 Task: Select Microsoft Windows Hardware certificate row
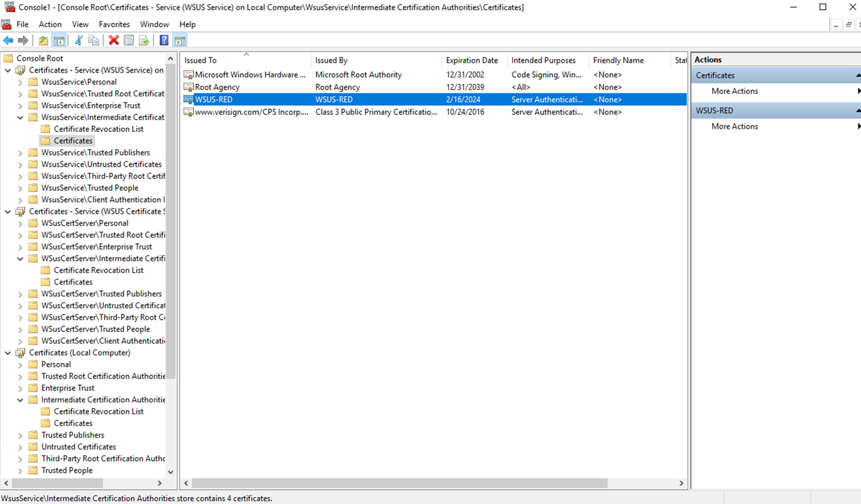434,75
